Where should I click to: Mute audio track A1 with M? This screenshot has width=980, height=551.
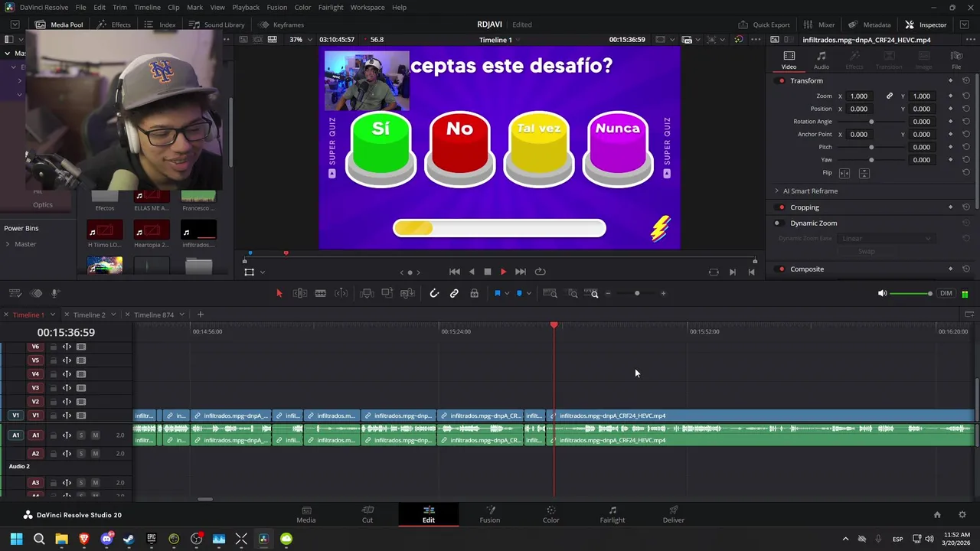pyautogui.click(x=95, y=435)
